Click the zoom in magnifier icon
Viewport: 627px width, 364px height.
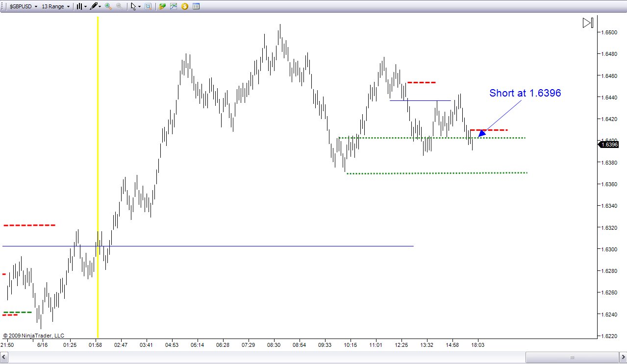pyautogui.click(x=108, y=7)
